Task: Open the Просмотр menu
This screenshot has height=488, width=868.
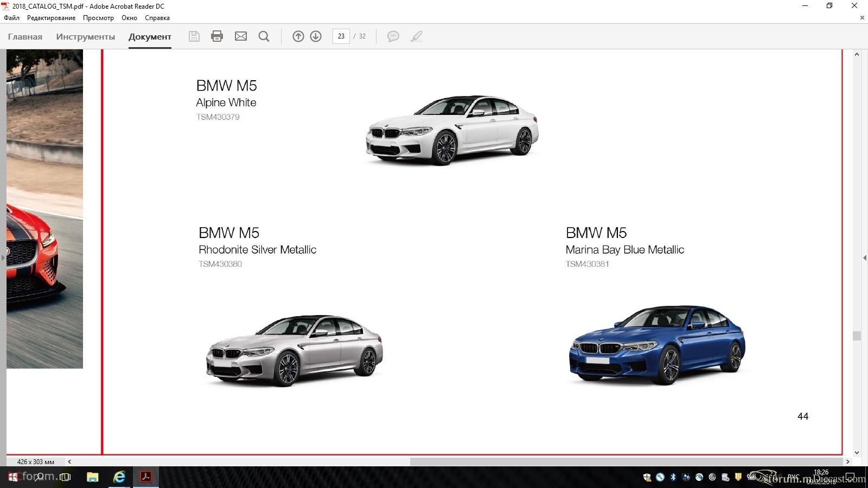Action: [98, 18]
